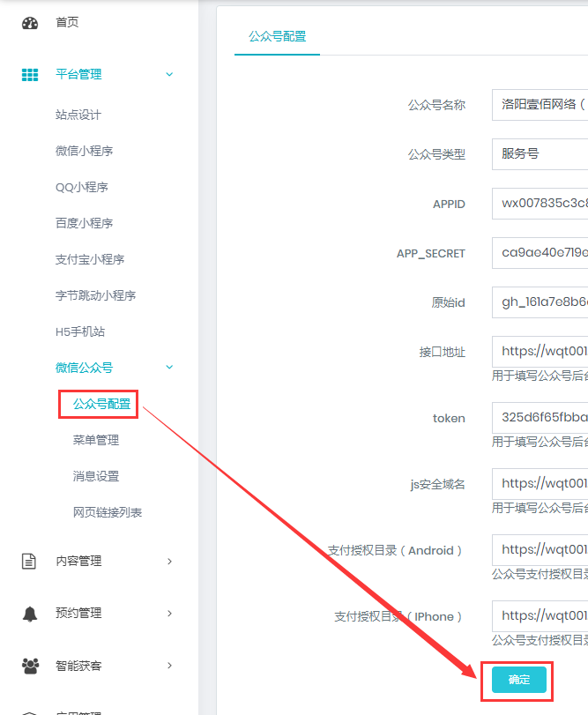Viewport: 588px width, 715px height.
Task: Open 菜单管理 in the sidebar
Action: click(x=96, y=440)
